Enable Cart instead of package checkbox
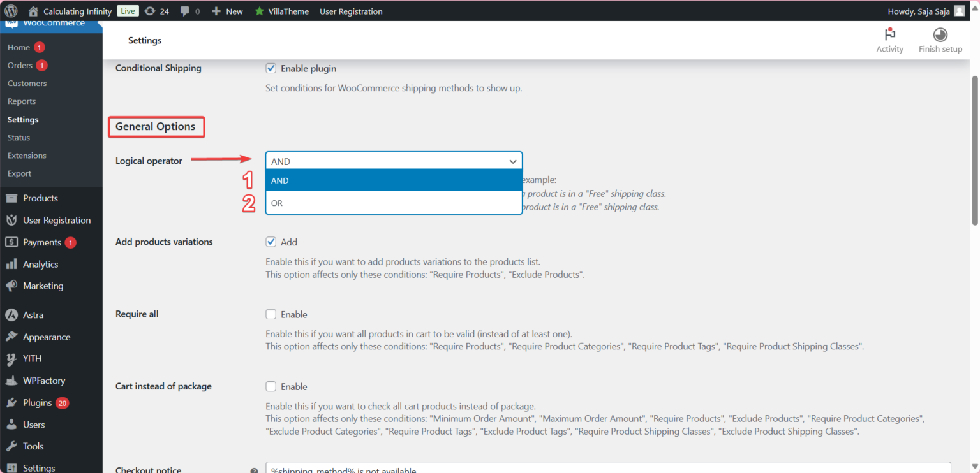980x473 pixels. click(x=271, y=386)
